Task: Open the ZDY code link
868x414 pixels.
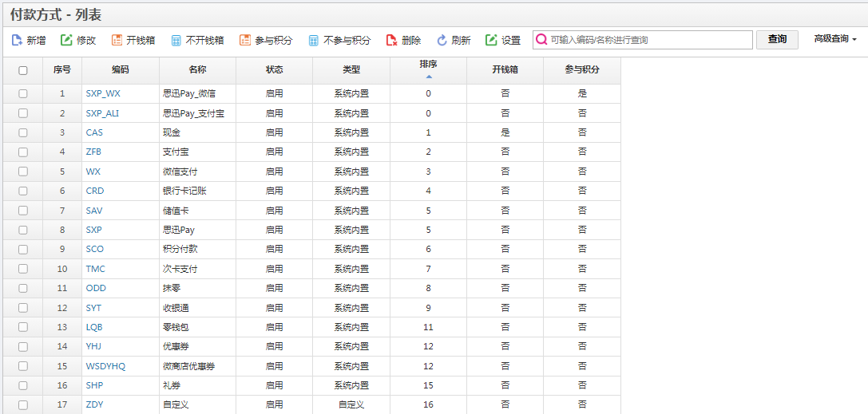Action: (x=94, y=404)
